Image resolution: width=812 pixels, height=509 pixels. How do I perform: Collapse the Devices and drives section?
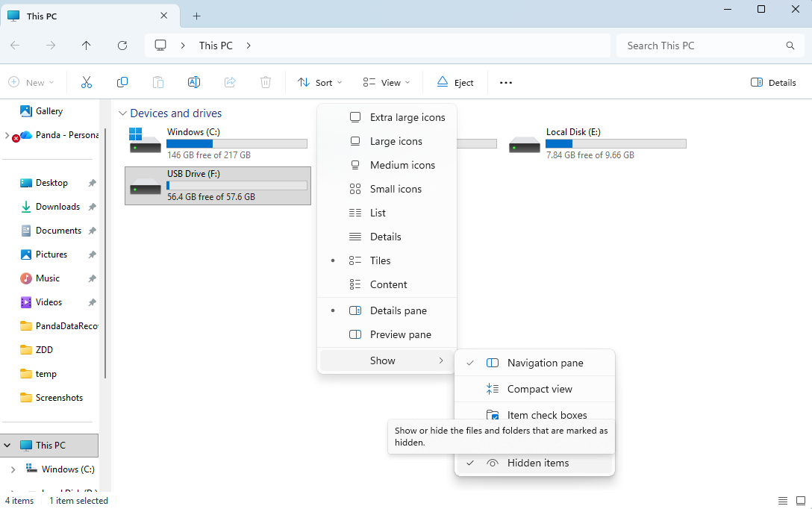click(122, 113)
